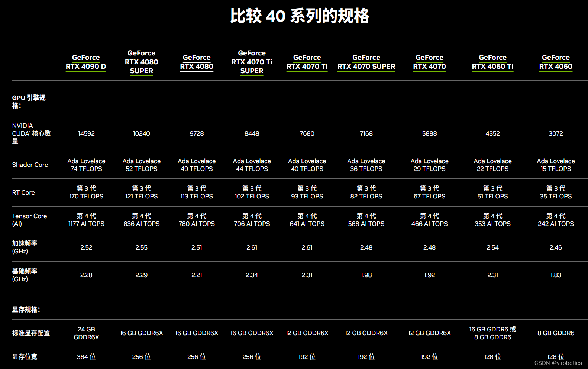Open the GeForce RTX 4060 Ti link
Viewport: 588px width, 369px height.
[493, 62]
